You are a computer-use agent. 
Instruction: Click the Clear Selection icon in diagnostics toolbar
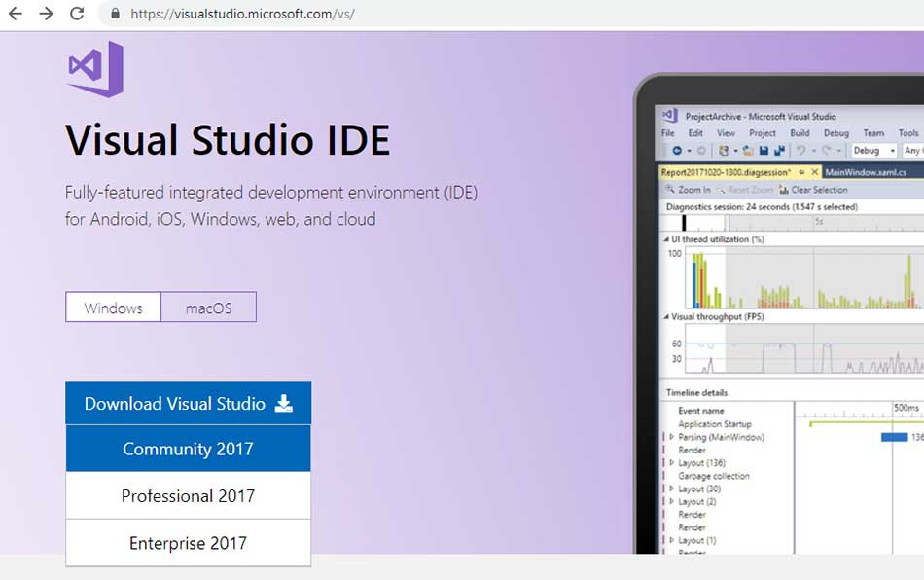784,190
